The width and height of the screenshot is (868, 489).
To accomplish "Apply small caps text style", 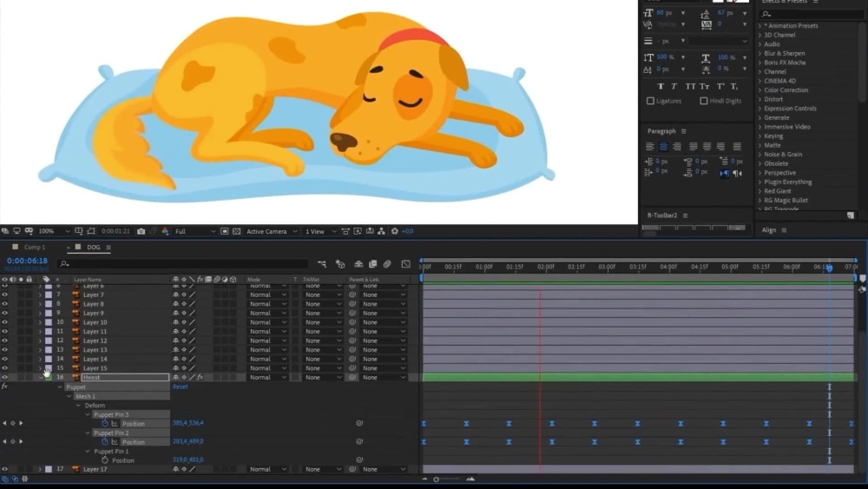I will click(x=705, y=86).
